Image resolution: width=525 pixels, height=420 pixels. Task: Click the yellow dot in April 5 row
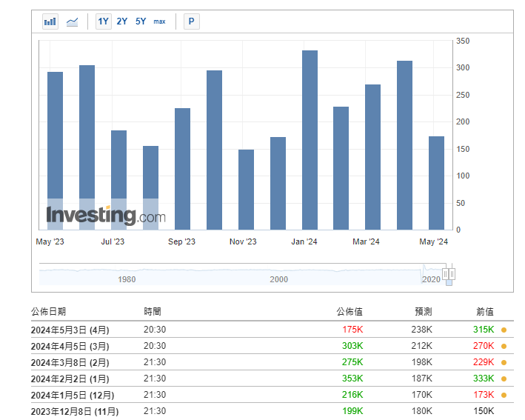(504, 346)
